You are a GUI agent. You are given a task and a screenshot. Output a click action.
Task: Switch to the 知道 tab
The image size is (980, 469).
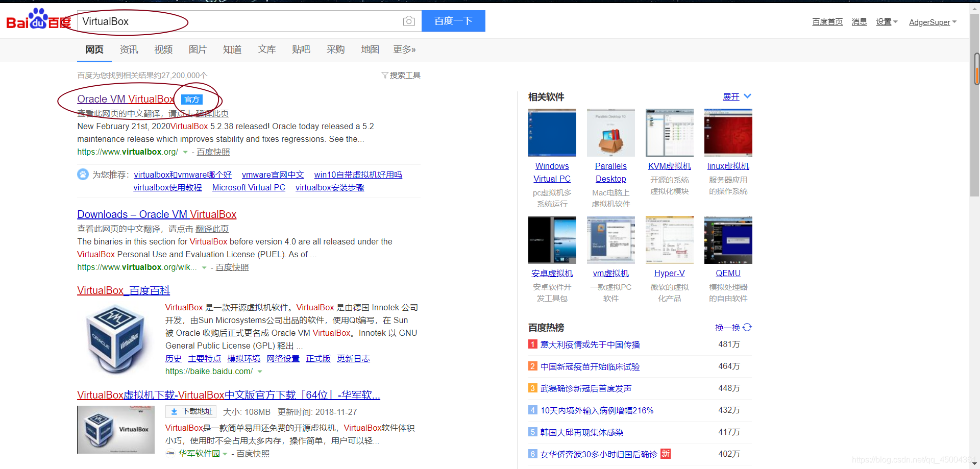tap(232, 50)
